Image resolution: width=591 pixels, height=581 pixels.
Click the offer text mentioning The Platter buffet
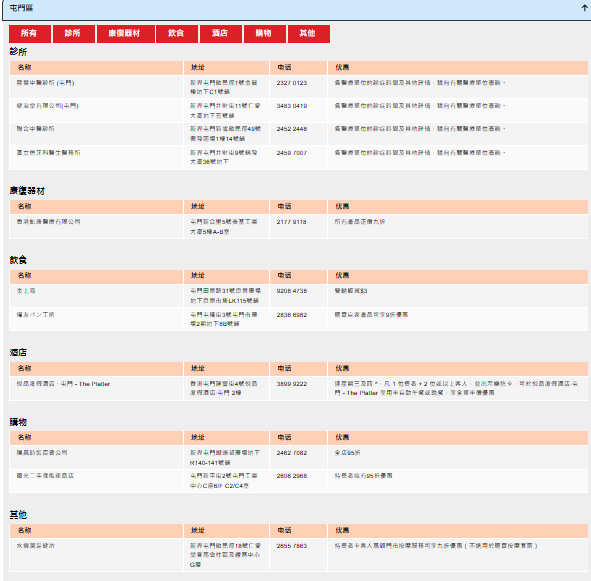click(456, 388)
